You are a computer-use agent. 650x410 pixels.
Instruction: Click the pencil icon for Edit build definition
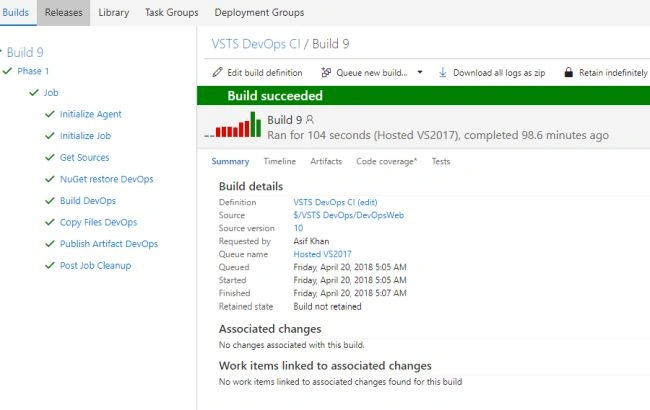217,73
